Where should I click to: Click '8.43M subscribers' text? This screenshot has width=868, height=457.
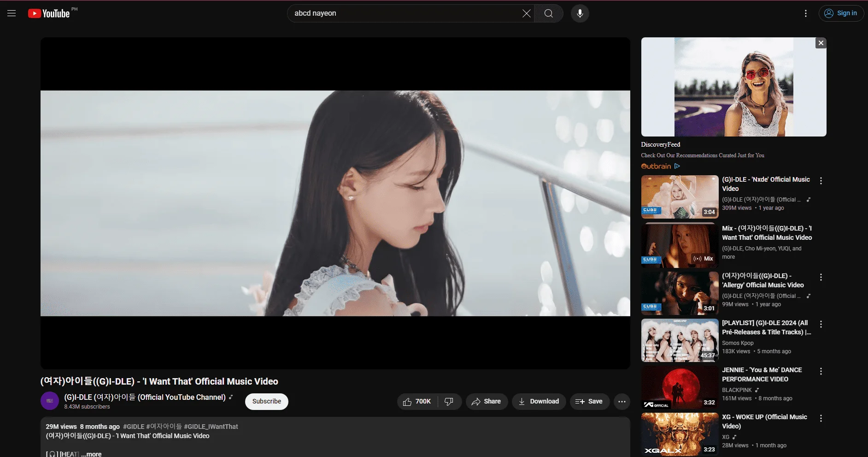point(87,407)
